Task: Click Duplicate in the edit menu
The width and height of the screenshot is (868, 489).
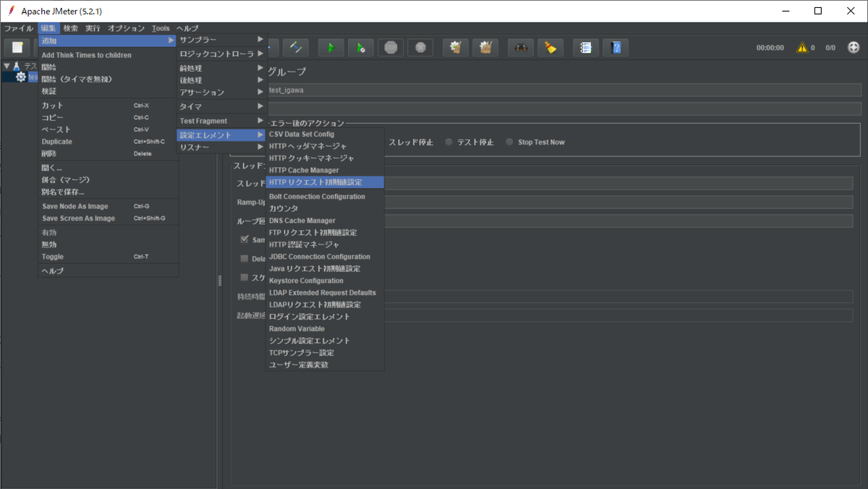Action: (x=108, y=142)
